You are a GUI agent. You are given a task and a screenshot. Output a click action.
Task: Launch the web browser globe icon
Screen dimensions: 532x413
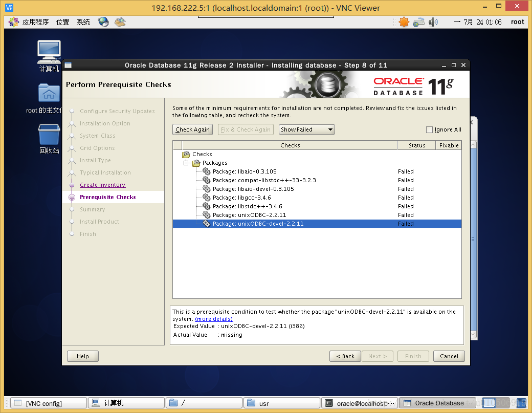103,22
